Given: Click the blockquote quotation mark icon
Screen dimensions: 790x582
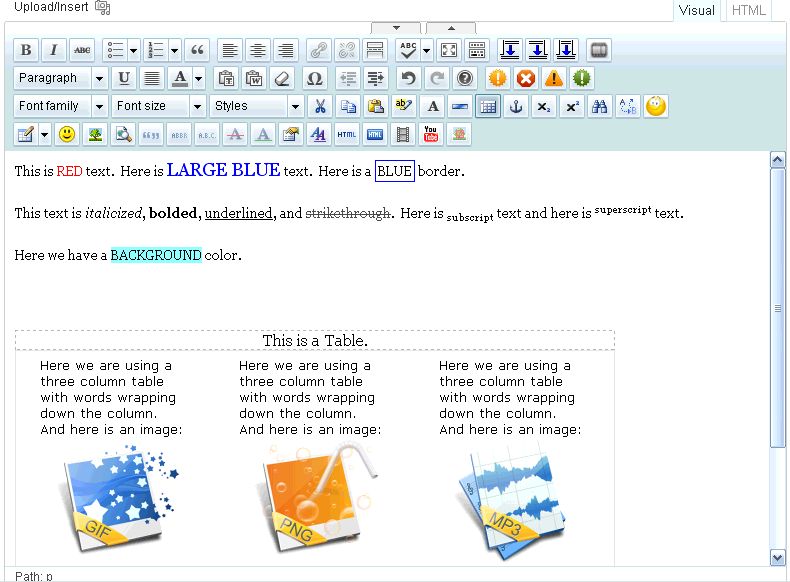Looking at the screenshot, I should click(197, 50).
